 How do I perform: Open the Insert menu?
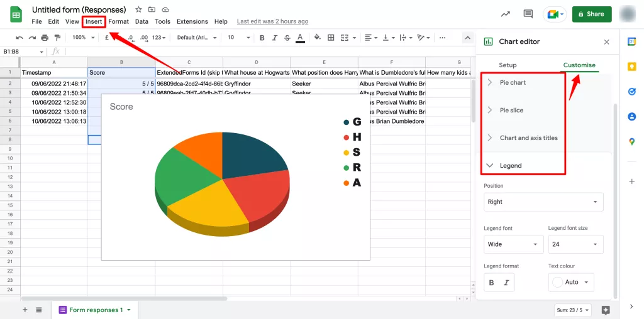pos(94,21)
